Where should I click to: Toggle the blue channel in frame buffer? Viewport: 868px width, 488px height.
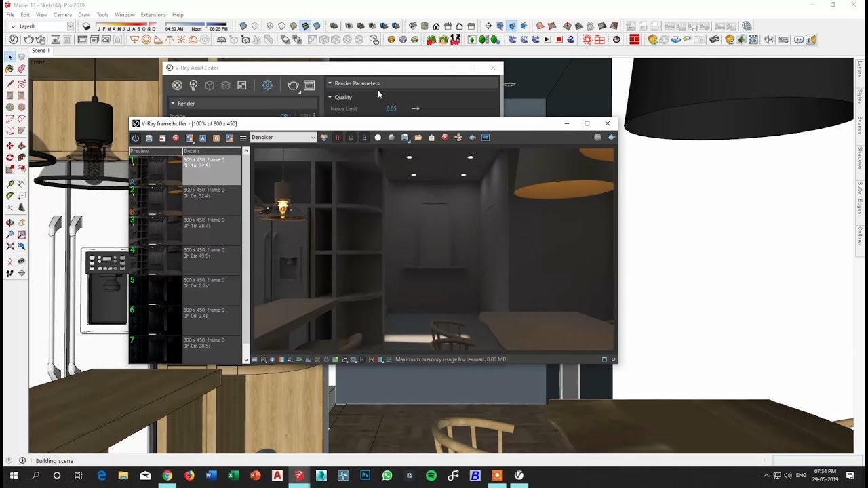(x=364, y=138)
